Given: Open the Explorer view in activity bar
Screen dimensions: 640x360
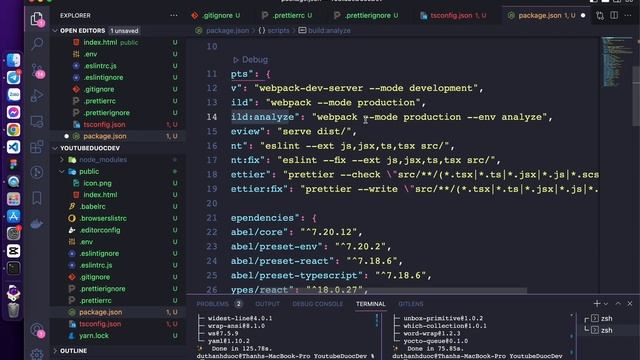Looking at the screenshot, I should click(37, 18).
